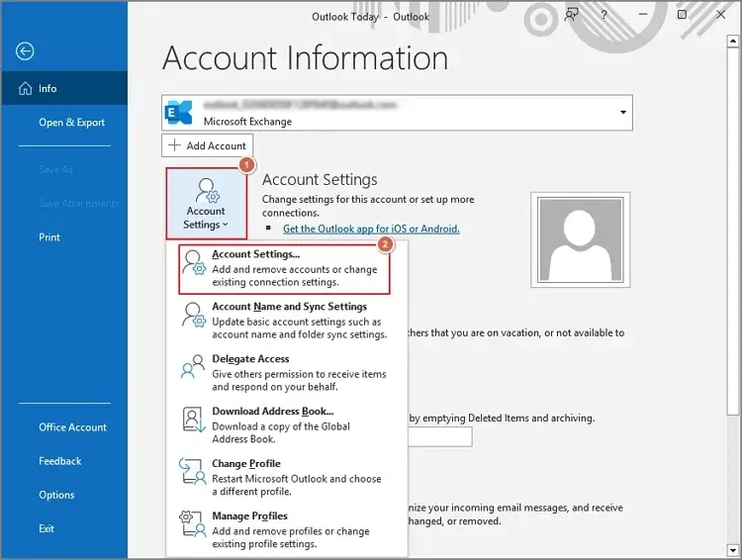Click the home icon beside Info
742x560 pixels.
(x=25, y=88)
